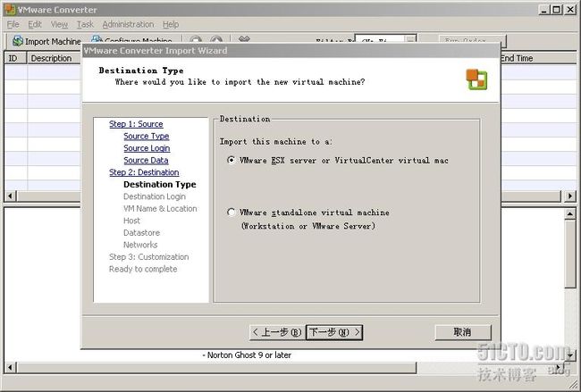Open the File menu
Screen dimensions: 581x392
tap(13, 24)
